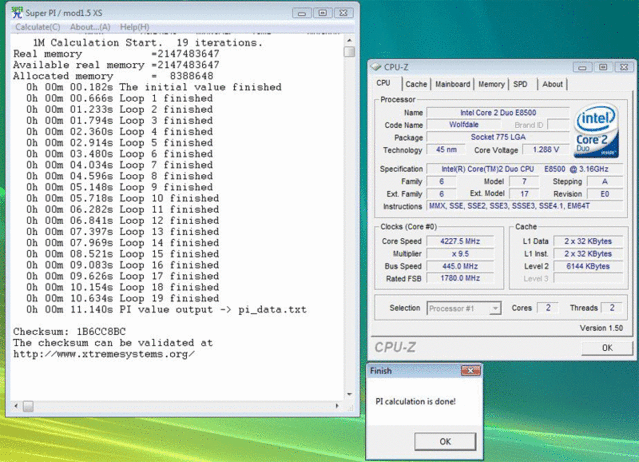Image resolution: width=639 pixels, height=462 pixels.
Task: Click the '1M Calculation Start. 19 iterations.' line
Action: [148, 43]
